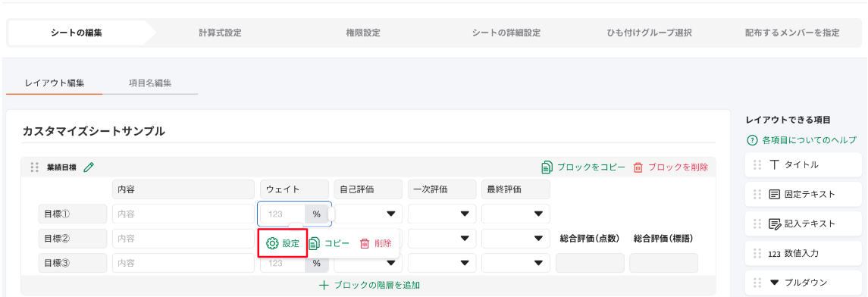Open 最終評価 dropdown for 目標③
868x297 pixels.
515,263
